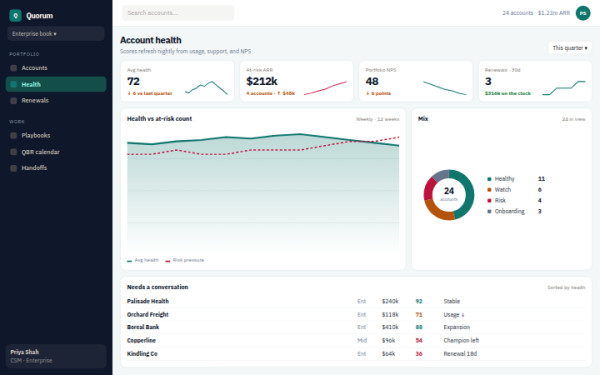Click the 'Sorted by health' label
600x375 pixels.
coord(566,287)
